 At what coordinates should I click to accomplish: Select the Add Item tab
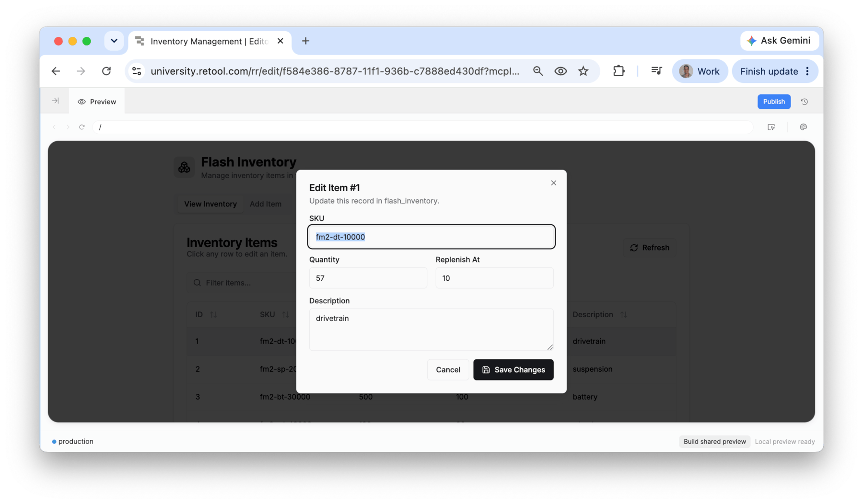click(266, 204)
